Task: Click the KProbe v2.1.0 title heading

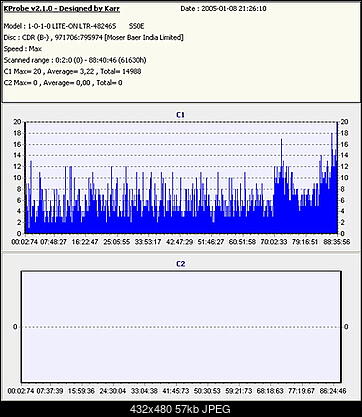Action: (62, 9)
